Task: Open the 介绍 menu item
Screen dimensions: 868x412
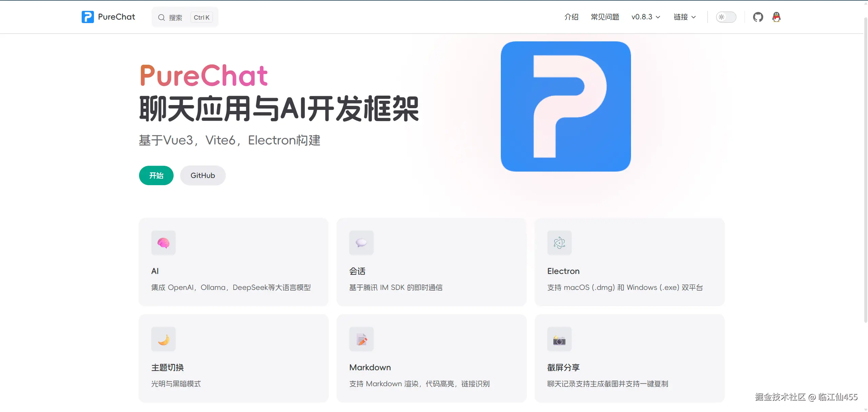Action: (571, 17)
